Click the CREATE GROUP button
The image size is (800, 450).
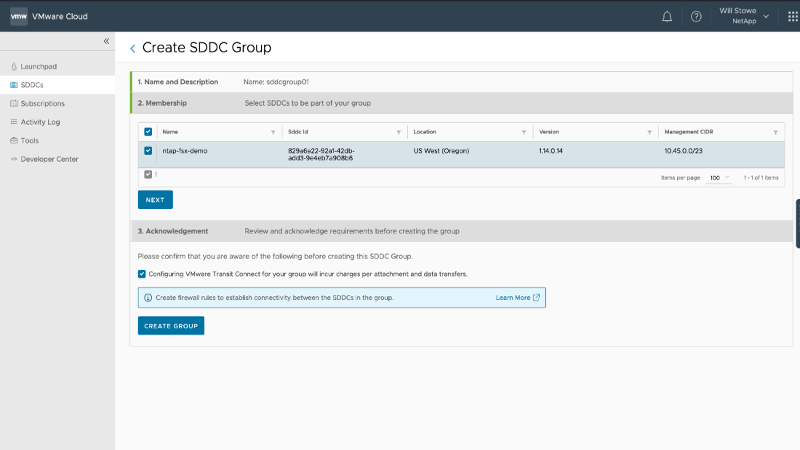point(171,326)
